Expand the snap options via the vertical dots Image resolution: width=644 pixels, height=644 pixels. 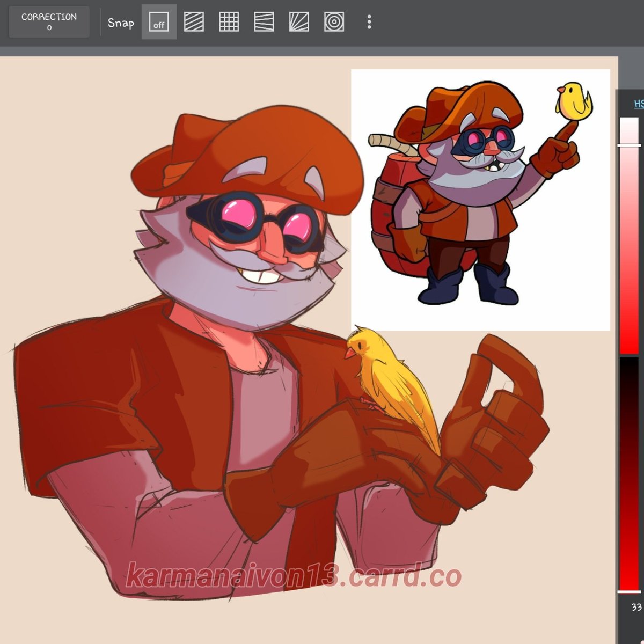[x=369, y=22]
